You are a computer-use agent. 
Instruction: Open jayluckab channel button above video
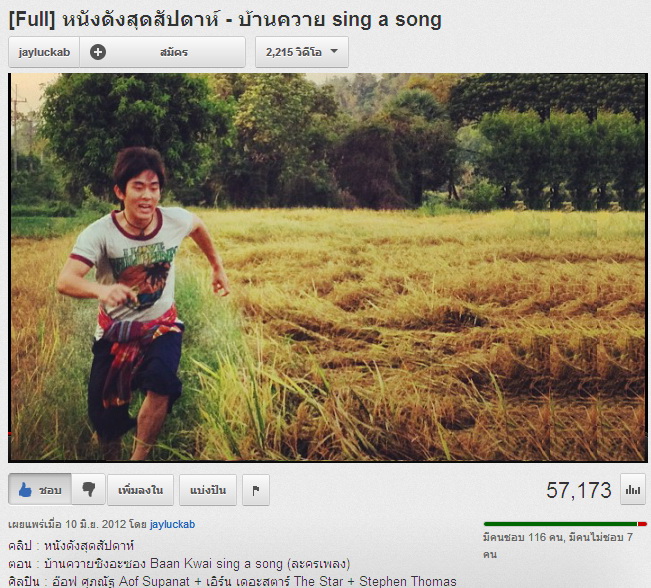(44, 52)
